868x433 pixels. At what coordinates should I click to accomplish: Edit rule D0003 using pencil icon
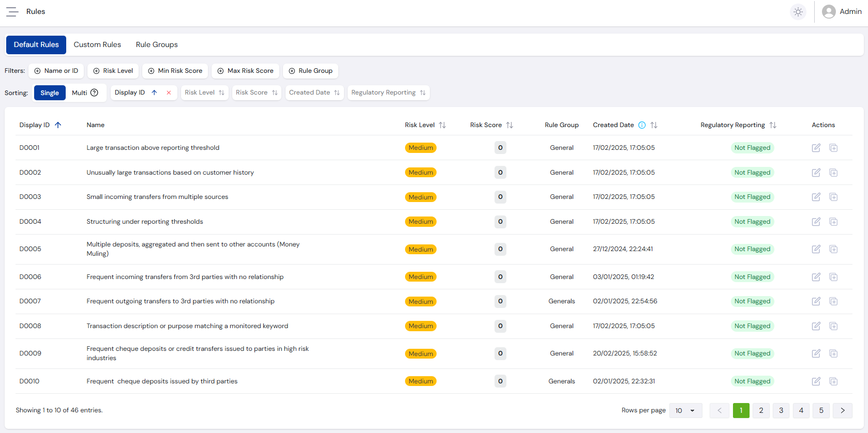(x=816, y=197)
